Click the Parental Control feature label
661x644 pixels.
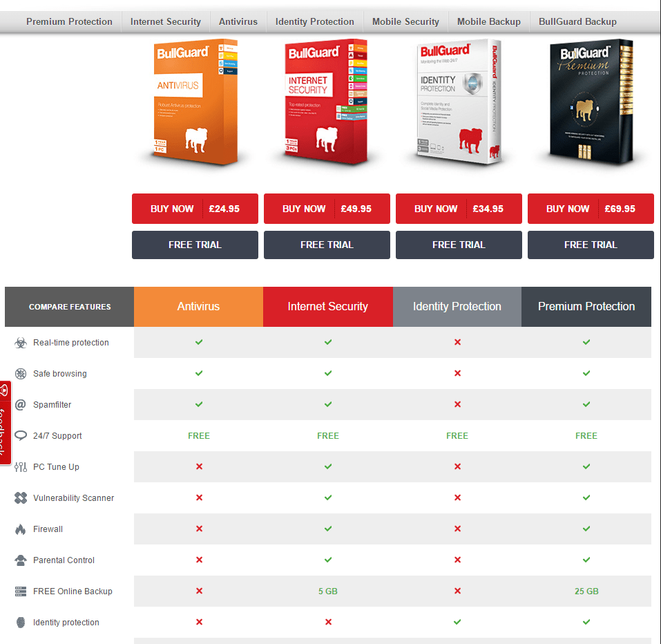(64, 560)
